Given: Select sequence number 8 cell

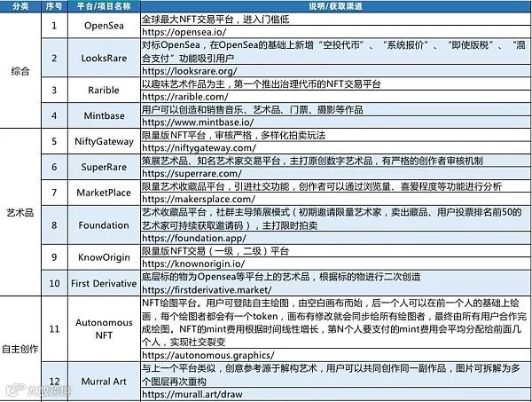Looking at the screenshot, I should point(54,225).
